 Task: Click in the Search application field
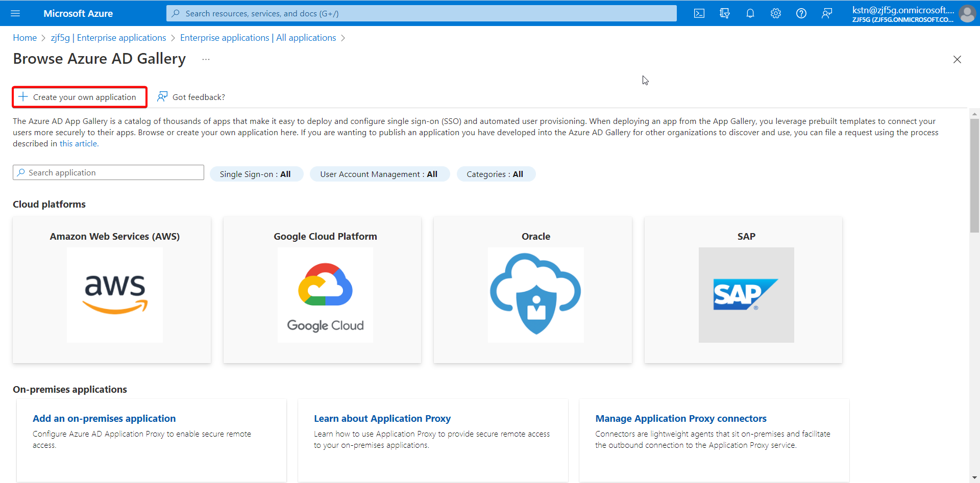[108, 172]
